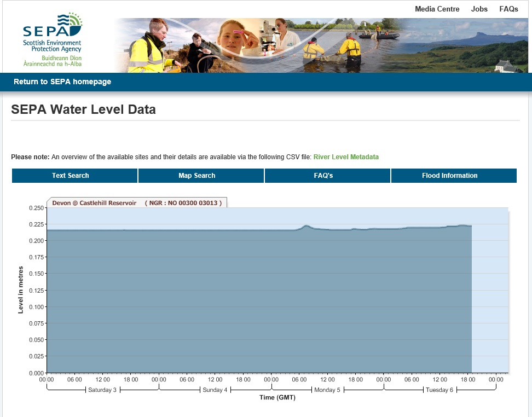Click the 0.250 value on level axis
This screenshot has width=532, height=417.
[x=36, y=208]
